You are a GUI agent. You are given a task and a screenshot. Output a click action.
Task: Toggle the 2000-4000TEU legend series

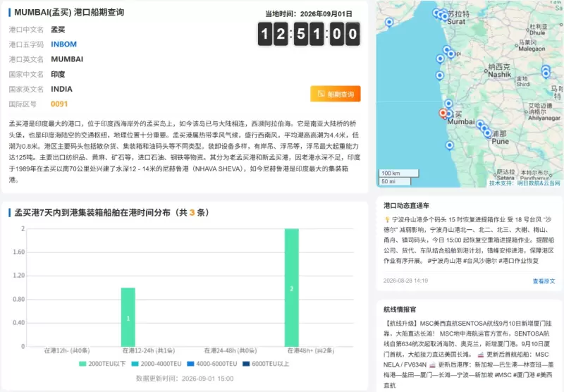pyautogui.click(x=157, y=364)
